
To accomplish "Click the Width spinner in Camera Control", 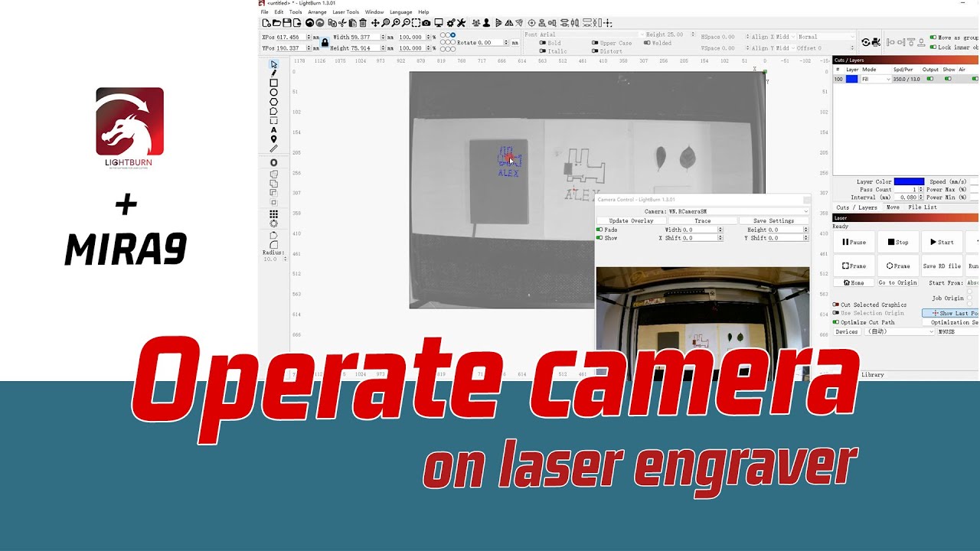I will (x=720, y=230).
